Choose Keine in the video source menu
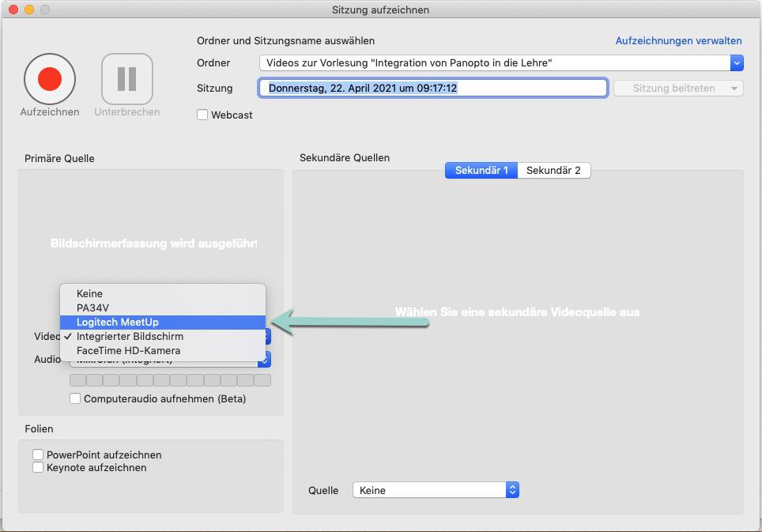Viewport: 762px width, 532px height. (89, 293)
